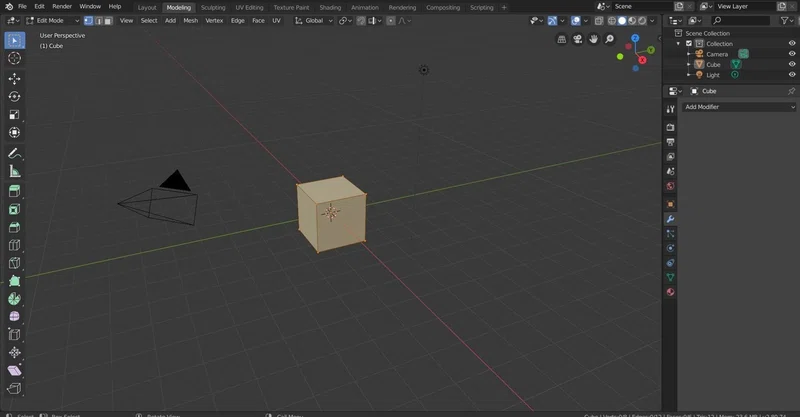800x417 pixels.
Task: Toggle X-ray display
Action: point(599,21)
